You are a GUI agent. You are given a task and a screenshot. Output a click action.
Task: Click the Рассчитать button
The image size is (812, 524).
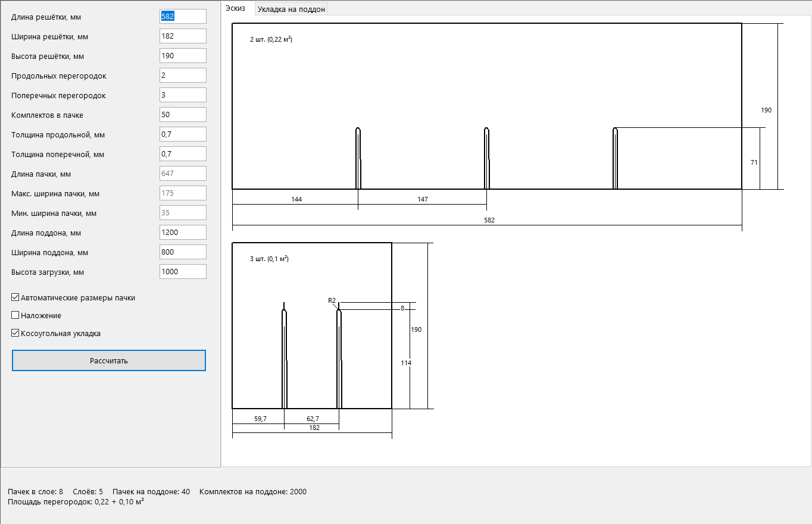[109, 360]
